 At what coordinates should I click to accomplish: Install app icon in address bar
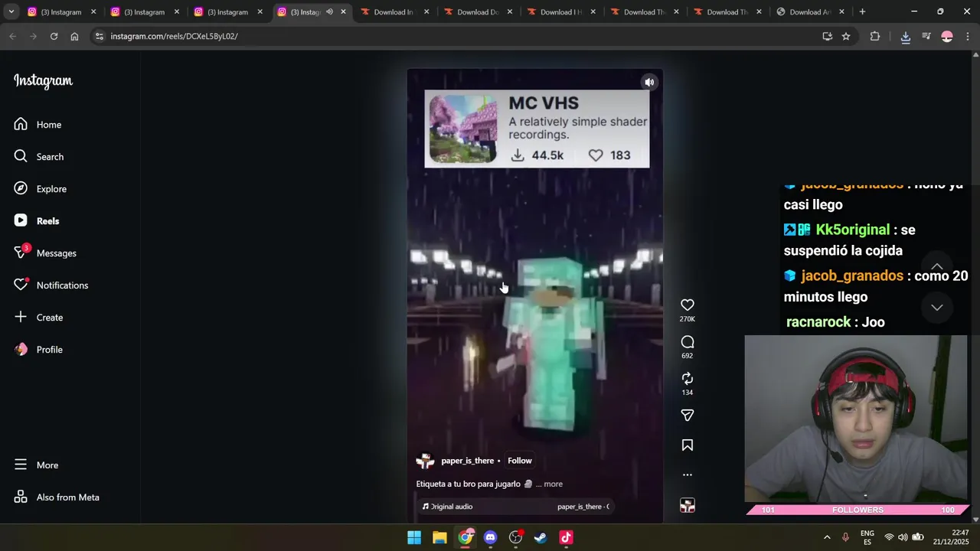[x=827, y=36]
